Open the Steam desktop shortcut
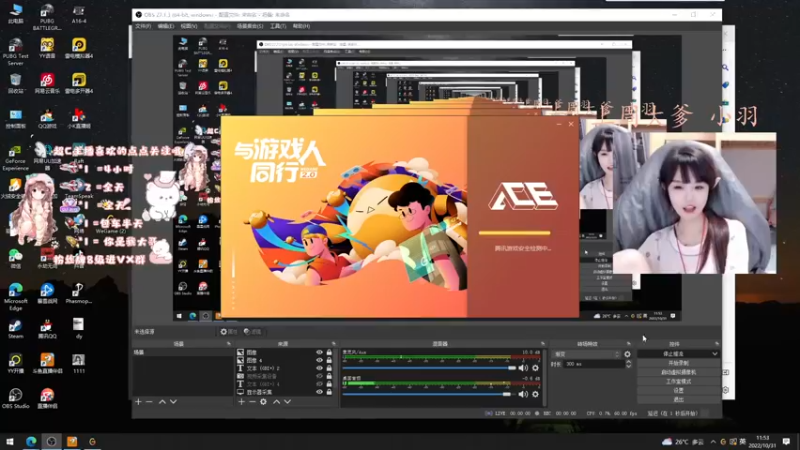Viewport: 800px width, 450px height. 15,329
